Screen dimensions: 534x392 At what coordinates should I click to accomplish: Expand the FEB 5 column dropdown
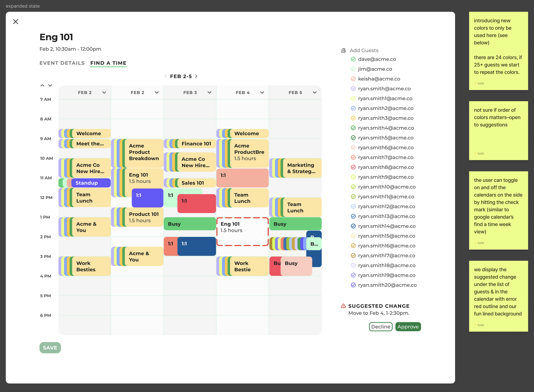(314, 93)
